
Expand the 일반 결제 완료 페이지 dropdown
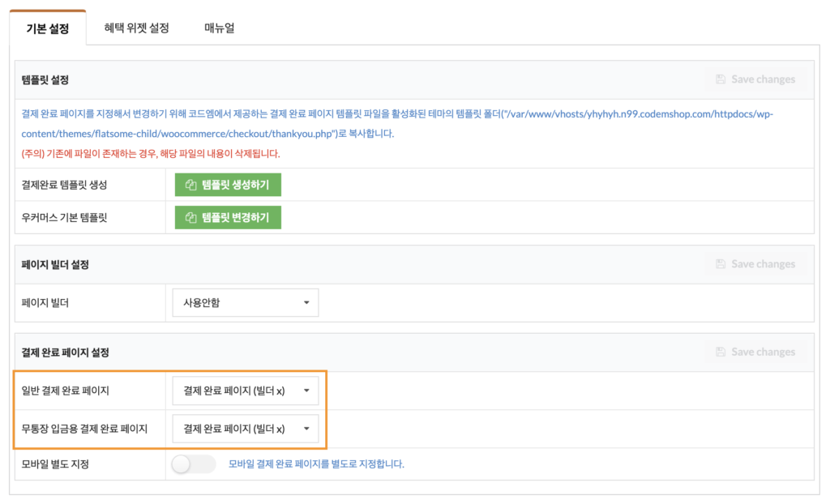(x=246, y=391)
